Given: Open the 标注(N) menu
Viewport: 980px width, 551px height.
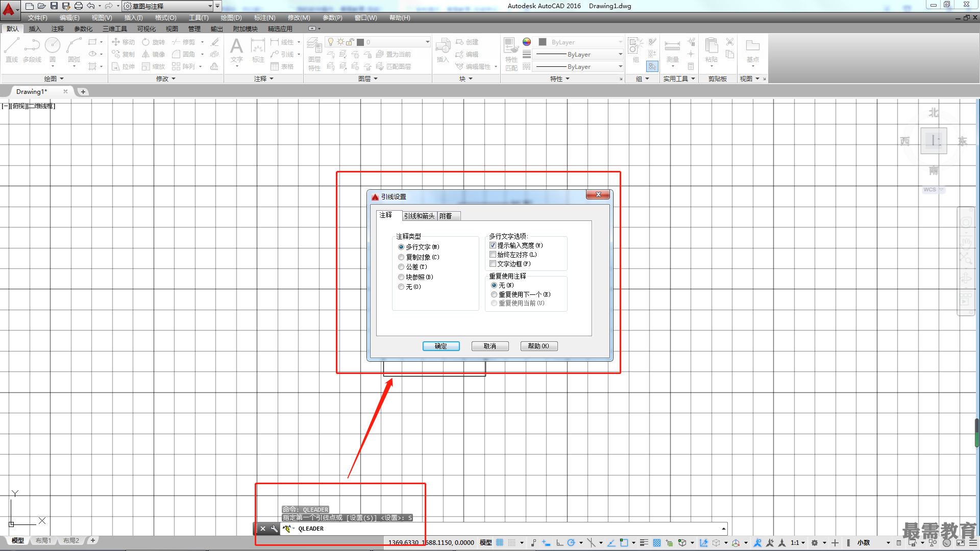Looking at the screenshot, I should pos(264,18).
